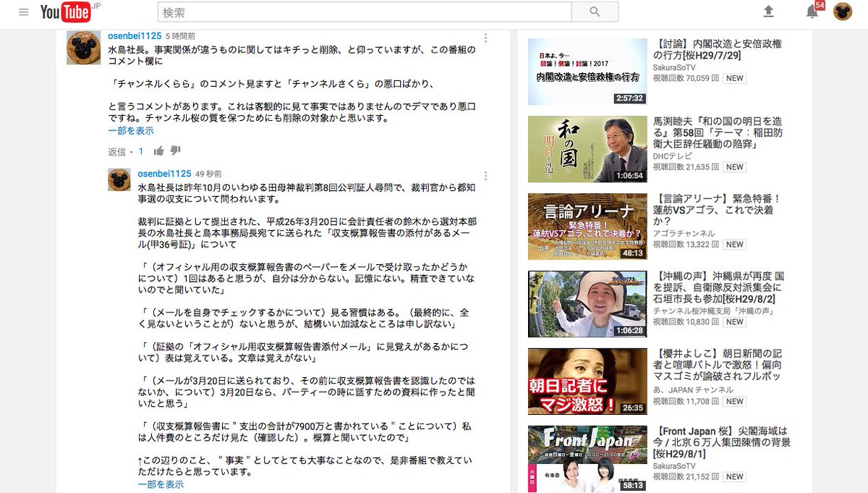The width and height of the screenshot is (868, 493).
Task: Like the first osenbei1125 comment
Action: [158, 151]
